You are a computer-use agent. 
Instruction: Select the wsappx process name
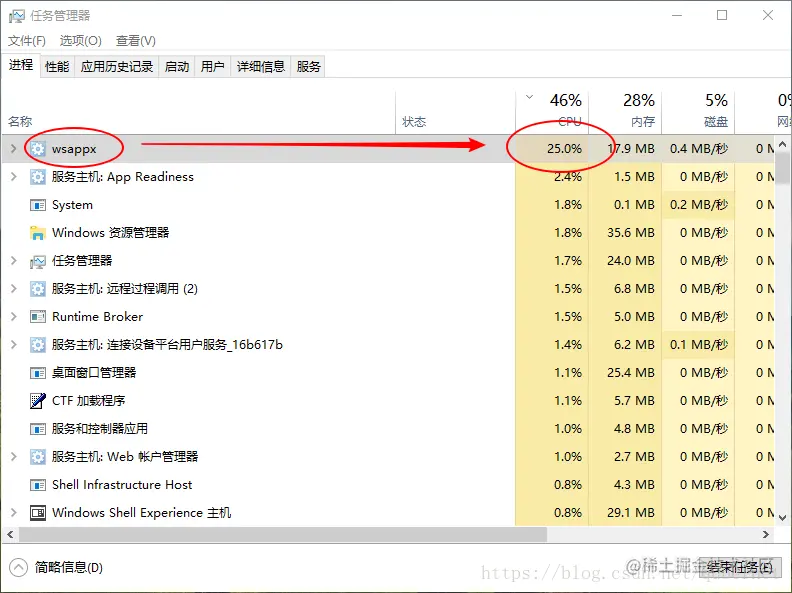click(x=74, y=149)
